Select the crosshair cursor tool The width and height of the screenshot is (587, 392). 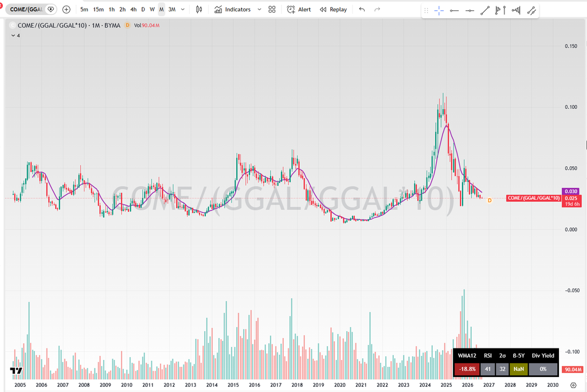point(439,10)
